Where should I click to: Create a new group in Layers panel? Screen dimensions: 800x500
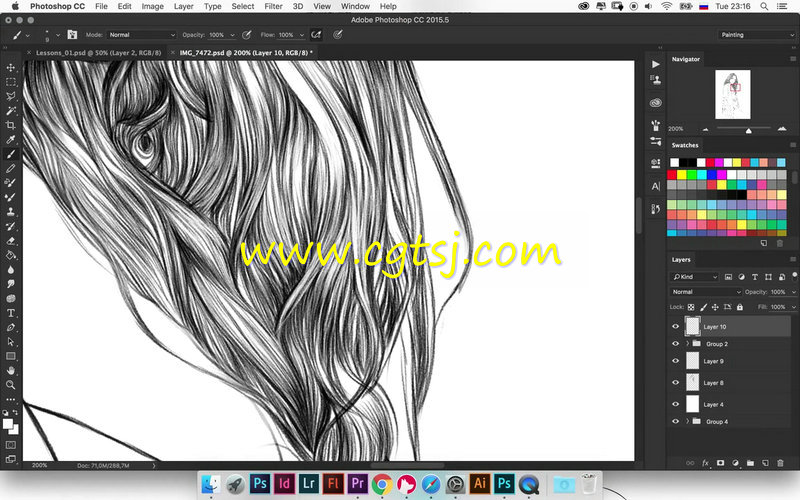point(750,463)
